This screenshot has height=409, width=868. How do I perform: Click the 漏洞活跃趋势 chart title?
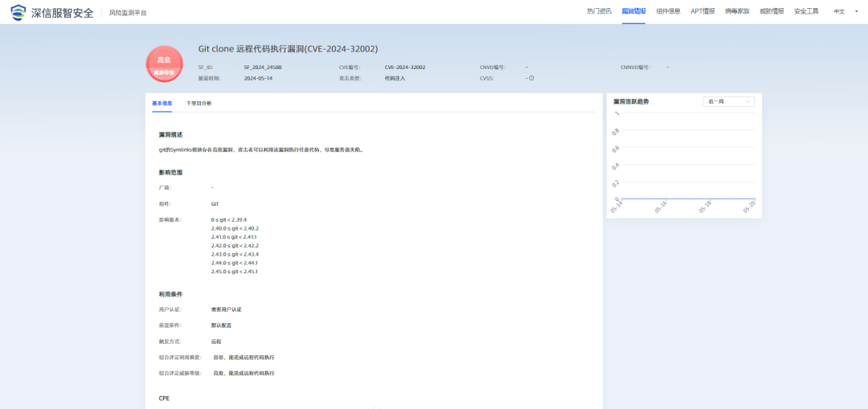[x=631, y=102]
